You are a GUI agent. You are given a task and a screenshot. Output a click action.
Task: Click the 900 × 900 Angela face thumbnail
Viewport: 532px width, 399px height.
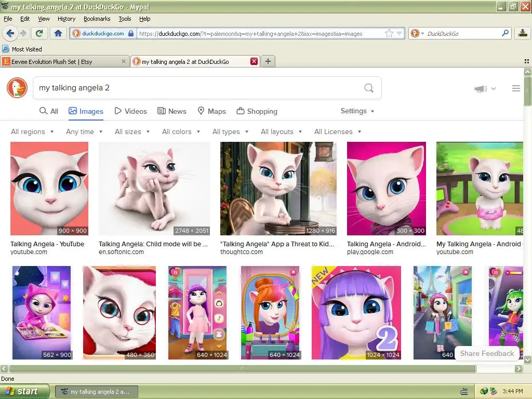[49, 188]
